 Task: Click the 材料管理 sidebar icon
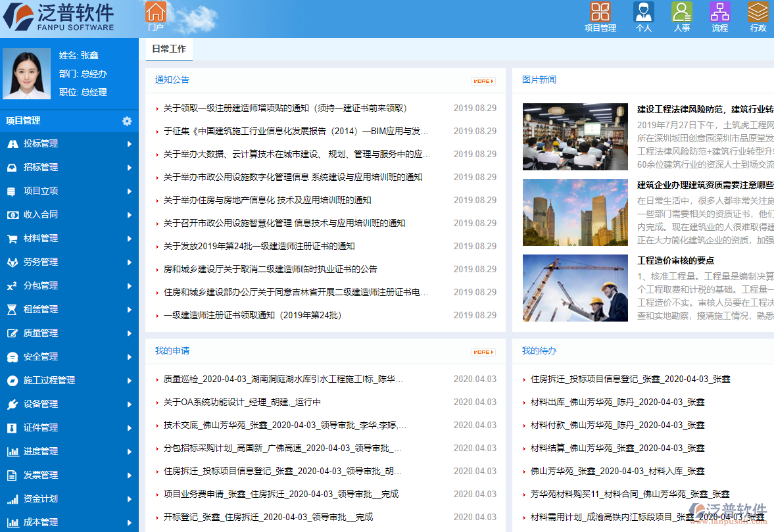14,238
